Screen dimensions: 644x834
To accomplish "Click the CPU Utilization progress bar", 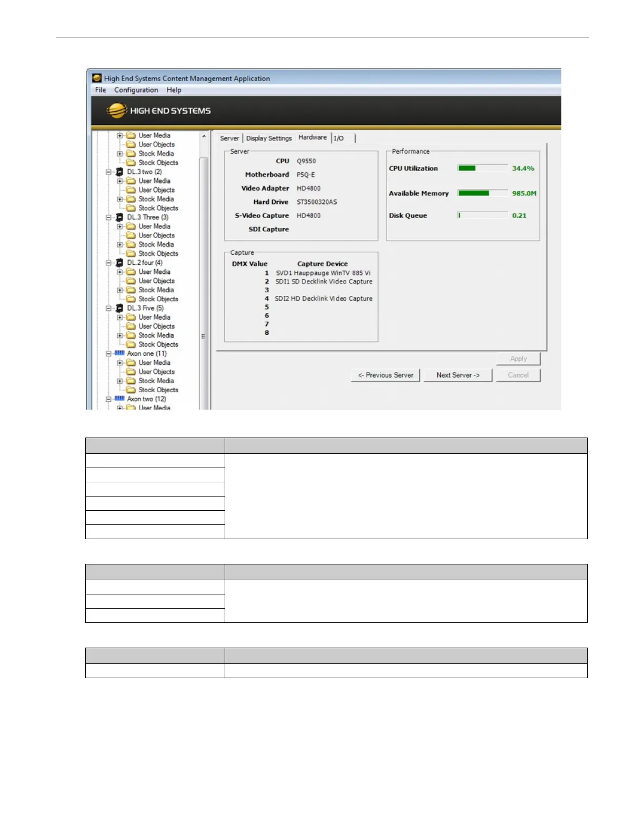I will (x=482, y=168).
